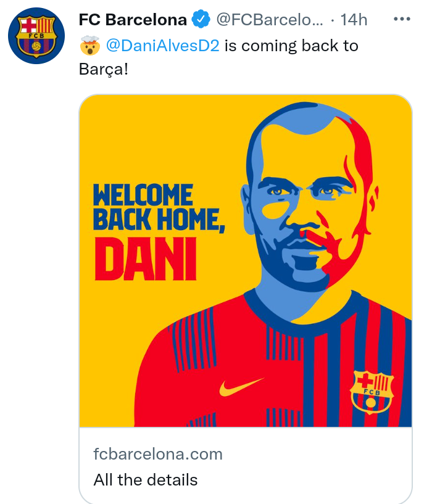Click the red DANI text in the image
Viewport: 432px width, 504px height.
click(x=145, y=259)
